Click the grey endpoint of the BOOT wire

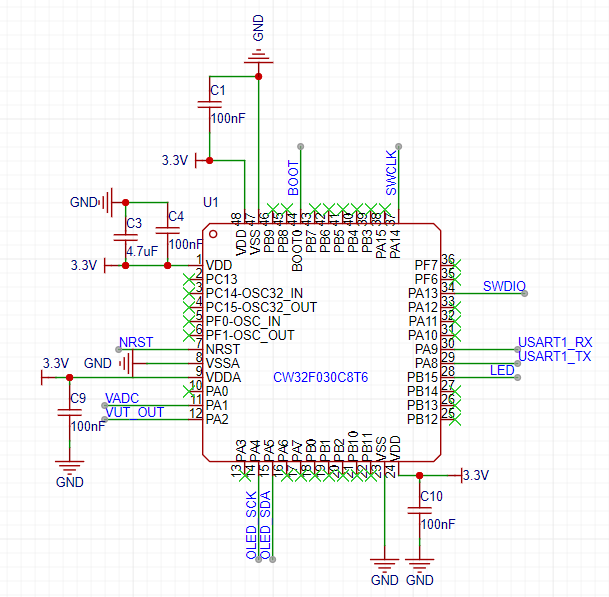tap(301, 146)
